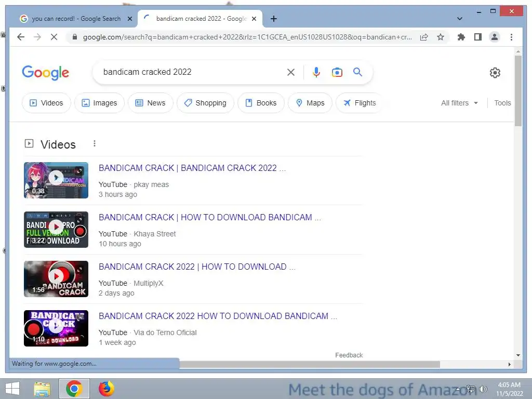Image resolution: width=532 pixels, height=399 pixels.
Task: Submit search with magnifier icon
Action: [357, 72]
